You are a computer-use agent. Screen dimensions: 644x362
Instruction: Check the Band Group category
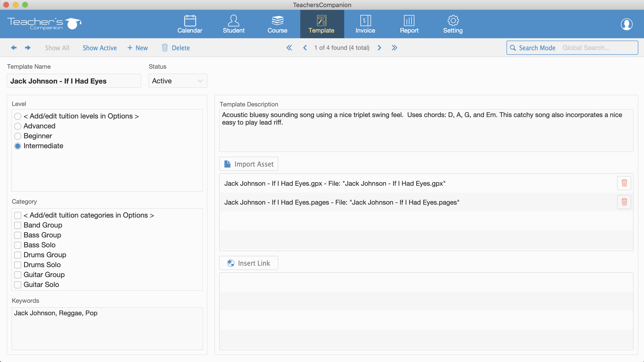[x=18, y=225]
